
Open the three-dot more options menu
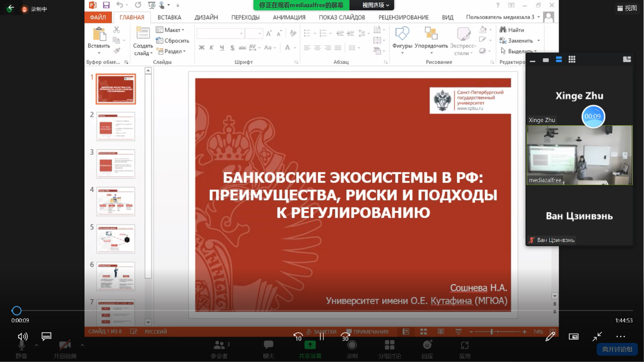(x=620, y=336)
